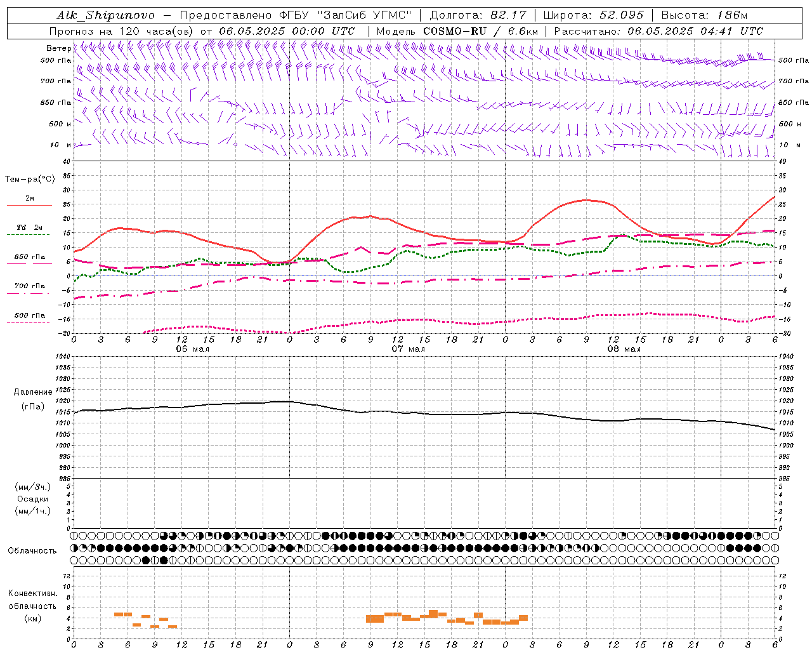The height and width of the screenshot is (650, 812).
Task: Click the (мм/1ч.) precipitation unit label
Action: [x=33, y=511]
